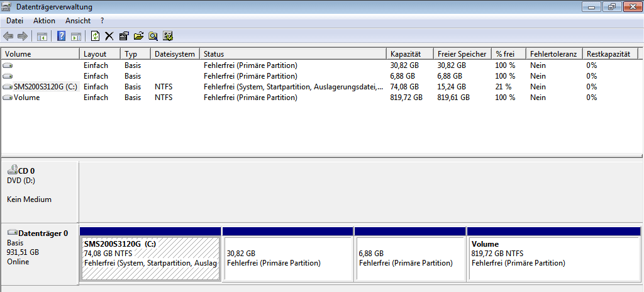Click the magnifier search toolbar icon

(x=153, y=36)
